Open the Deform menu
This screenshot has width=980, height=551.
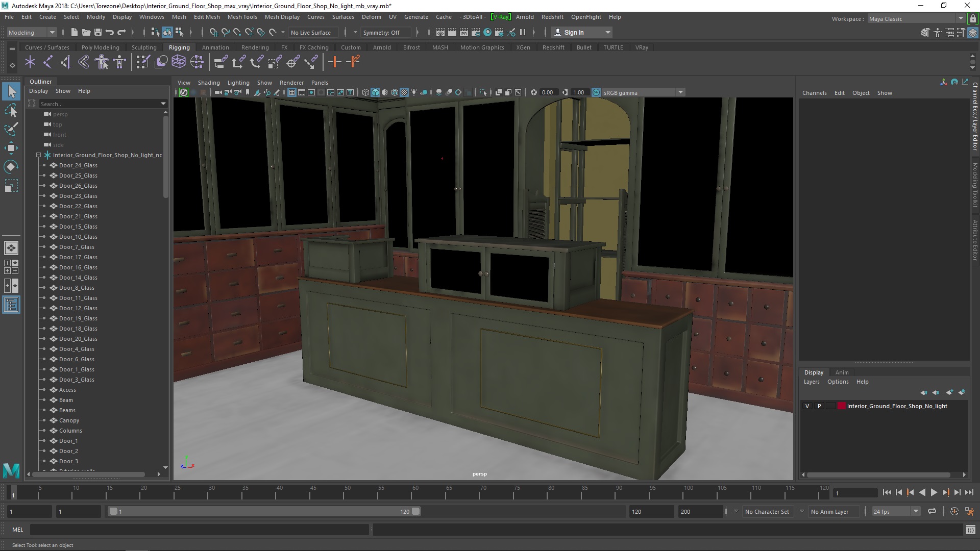pos(371,17)
